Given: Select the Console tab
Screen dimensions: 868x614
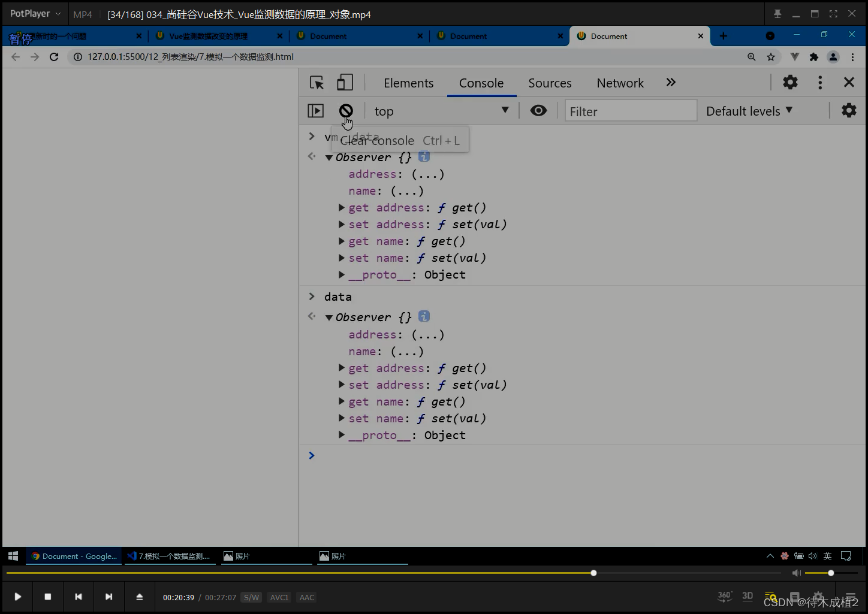Looking at the screenshot, I should click(x=481, y=83).
